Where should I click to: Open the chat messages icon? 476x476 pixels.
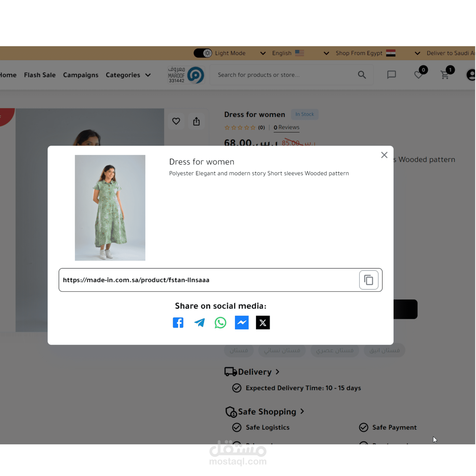click(391, 75)
